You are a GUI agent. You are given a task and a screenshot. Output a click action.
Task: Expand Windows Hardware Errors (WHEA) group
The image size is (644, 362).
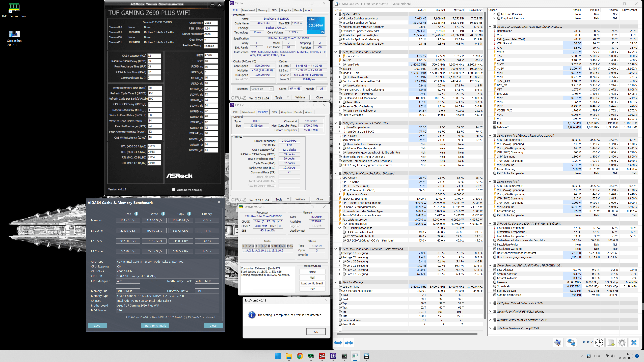tap(490, 328)
